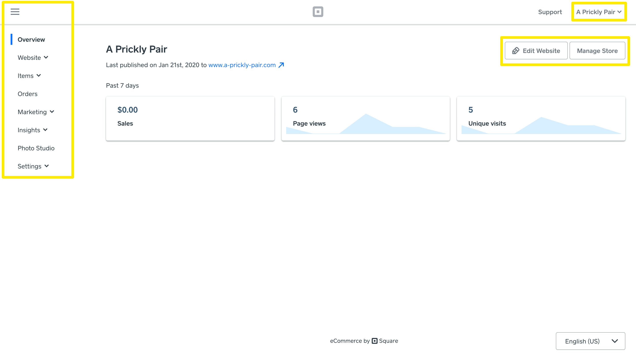Image resolution: width=636 pixels, height=364 pixels.
Task: Expand the Insights menu chevron
Action: point(45,130)
